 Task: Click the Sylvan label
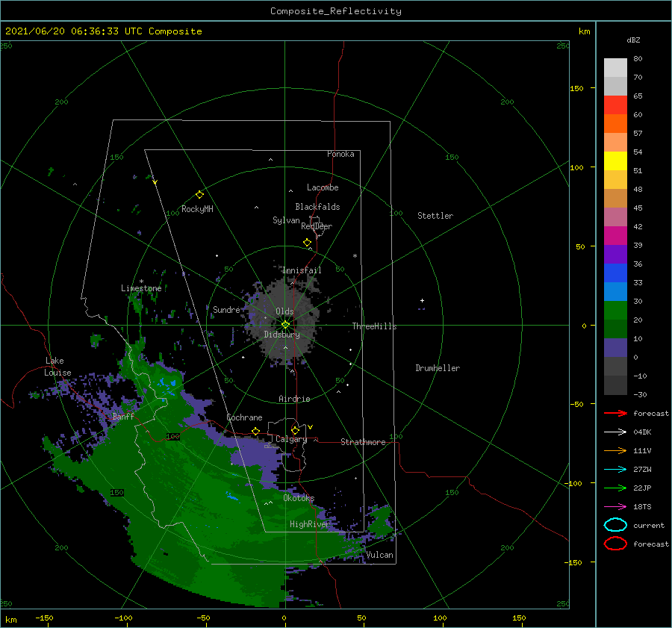tap(286, 220)
